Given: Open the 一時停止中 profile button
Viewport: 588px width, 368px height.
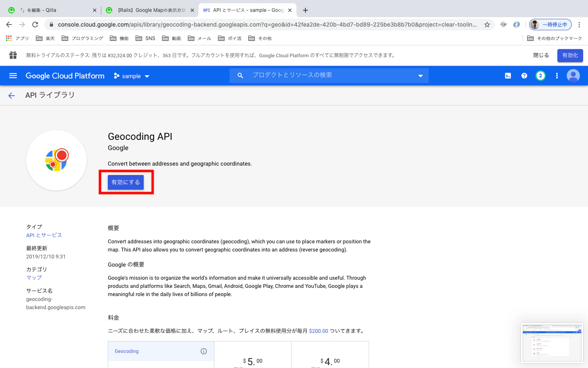Looking at the screenshot, I should pos(550,25).
